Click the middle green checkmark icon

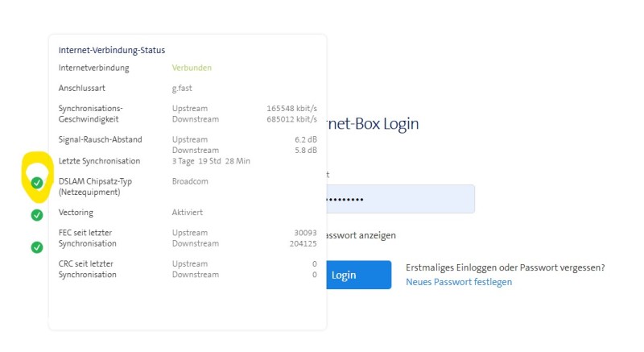point(37,215)
